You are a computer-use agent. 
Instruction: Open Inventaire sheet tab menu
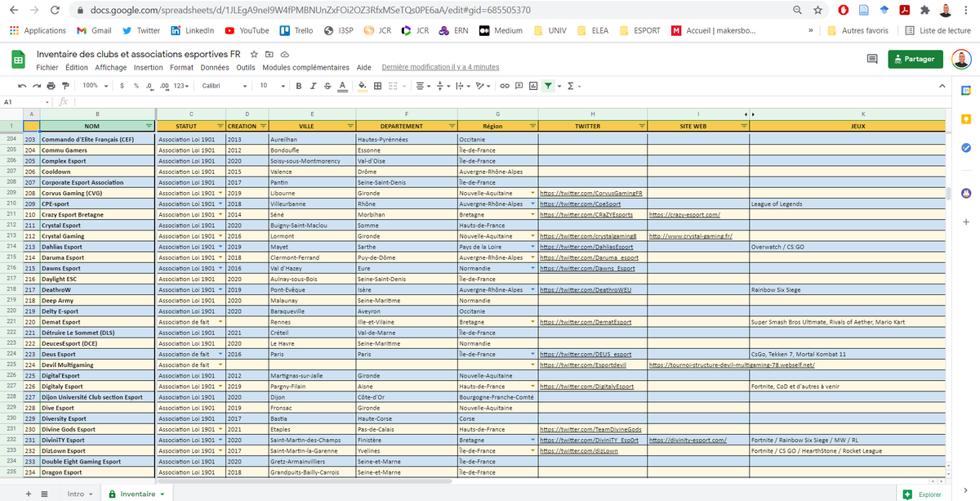tap(162, 494)
